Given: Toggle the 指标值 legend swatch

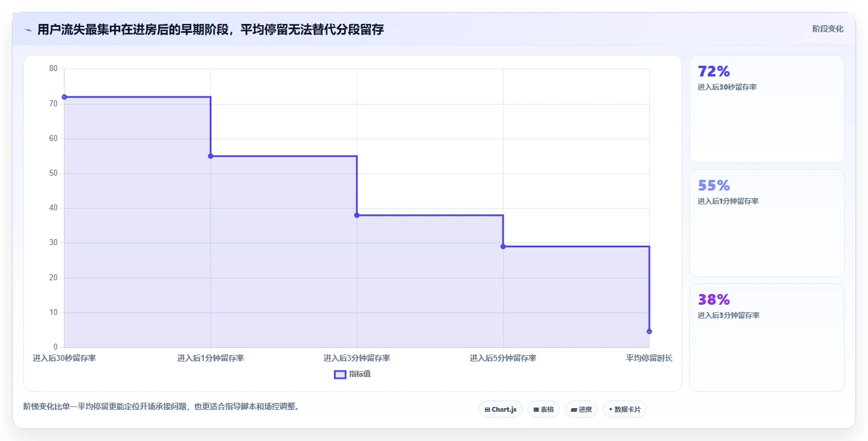Looking at the screenshot, I should (x=340, y=375).
